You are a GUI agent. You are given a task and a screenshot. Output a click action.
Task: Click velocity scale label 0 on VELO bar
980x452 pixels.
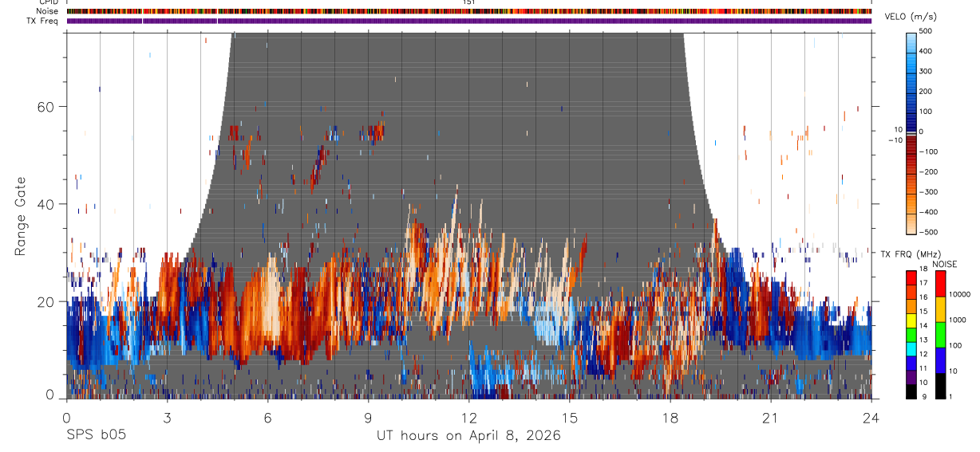click(x=922, y=132)
